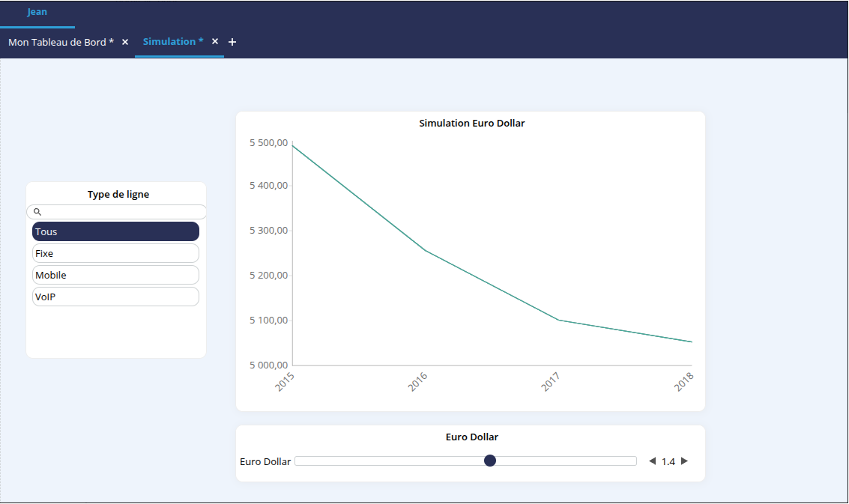Click the Euro Dollar slider handle
The image size is (849, 504).
coord(490,460)
